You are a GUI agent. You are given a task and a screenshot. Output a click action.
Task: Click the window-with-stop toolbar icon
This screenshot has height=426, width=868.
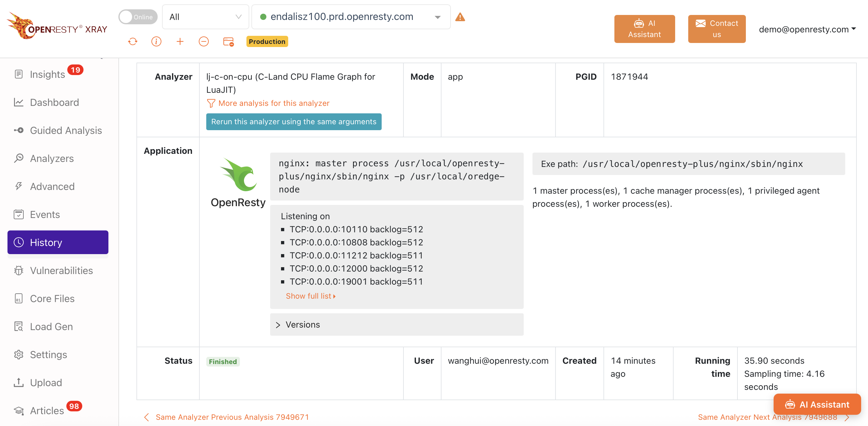coord(228,42)
